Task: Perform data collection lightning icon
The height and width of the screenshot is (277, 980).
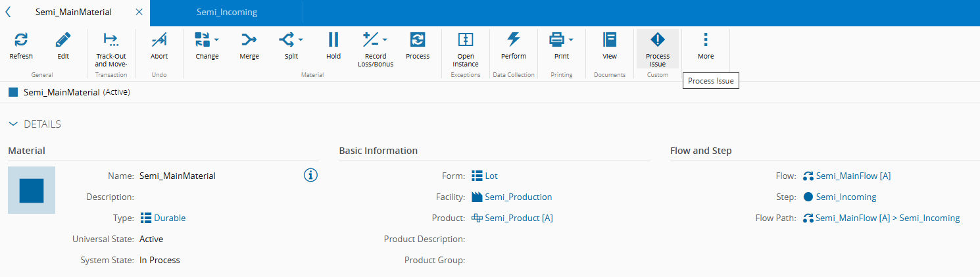Action: (x=514, y=40)
